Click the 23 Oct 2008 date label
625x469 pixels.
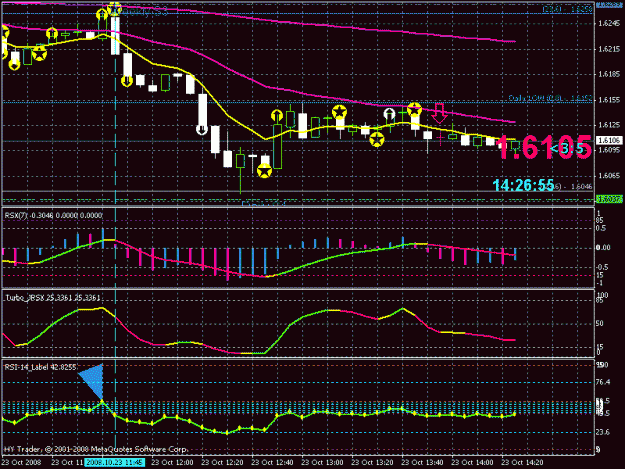(x=22, y=463)
